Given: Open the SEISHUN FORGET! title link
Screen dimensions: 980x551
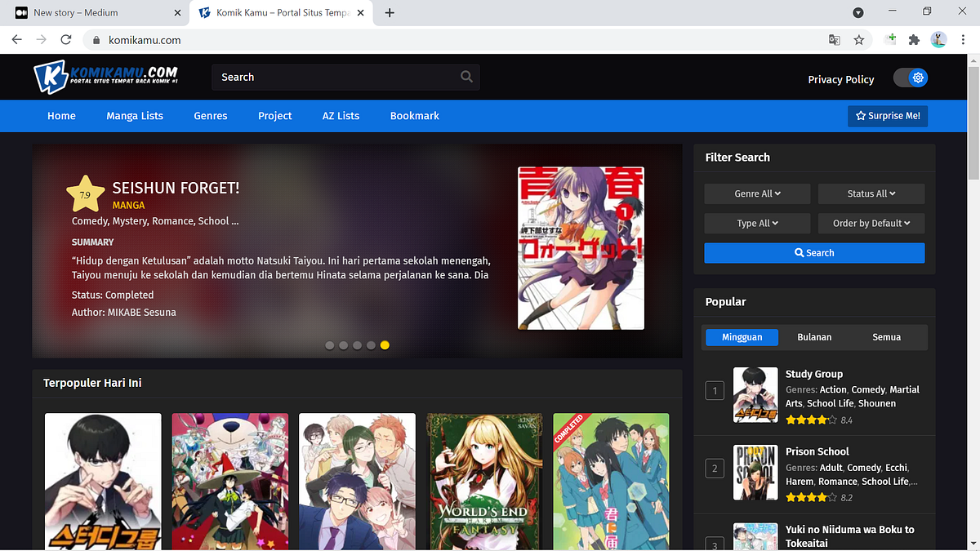Looking at the screenshot, I should (176, 188).
